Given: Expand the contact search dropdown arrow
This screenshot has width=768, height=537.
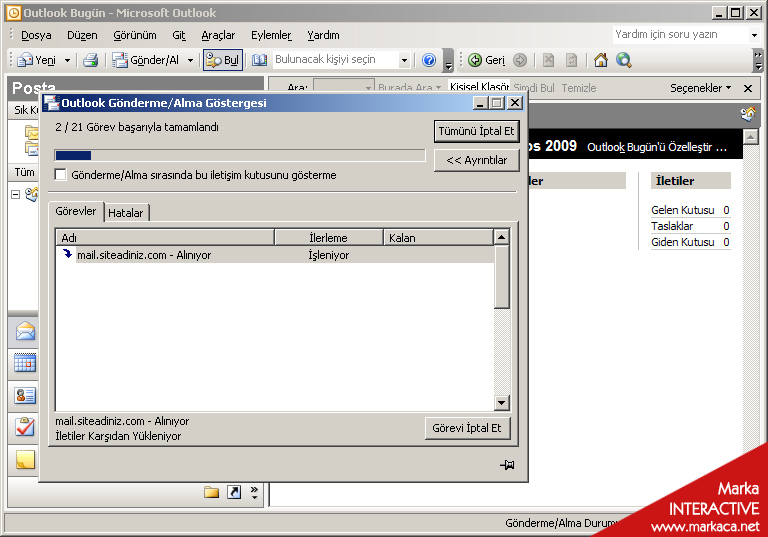Looking at the screenshot, I should point(404,60).
